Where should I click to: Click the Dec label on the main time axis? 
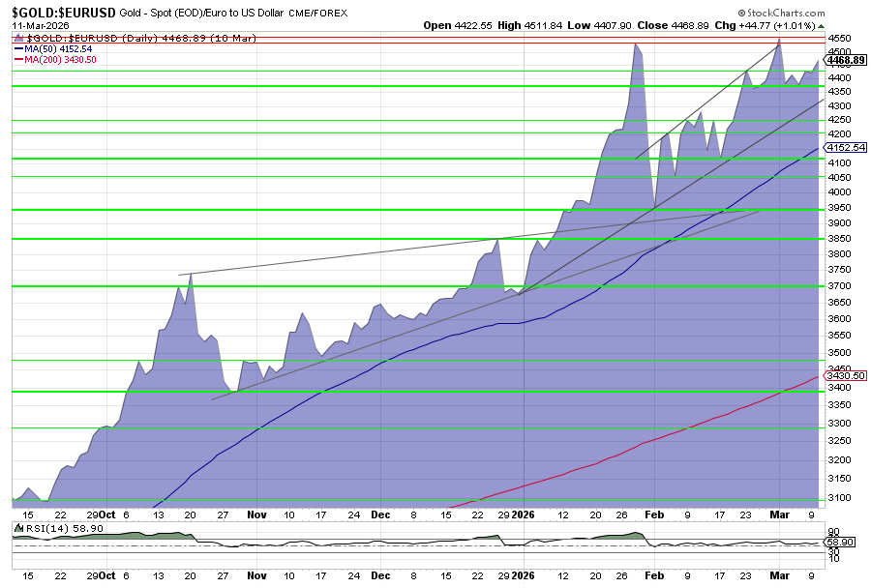[x=380, y=515]
